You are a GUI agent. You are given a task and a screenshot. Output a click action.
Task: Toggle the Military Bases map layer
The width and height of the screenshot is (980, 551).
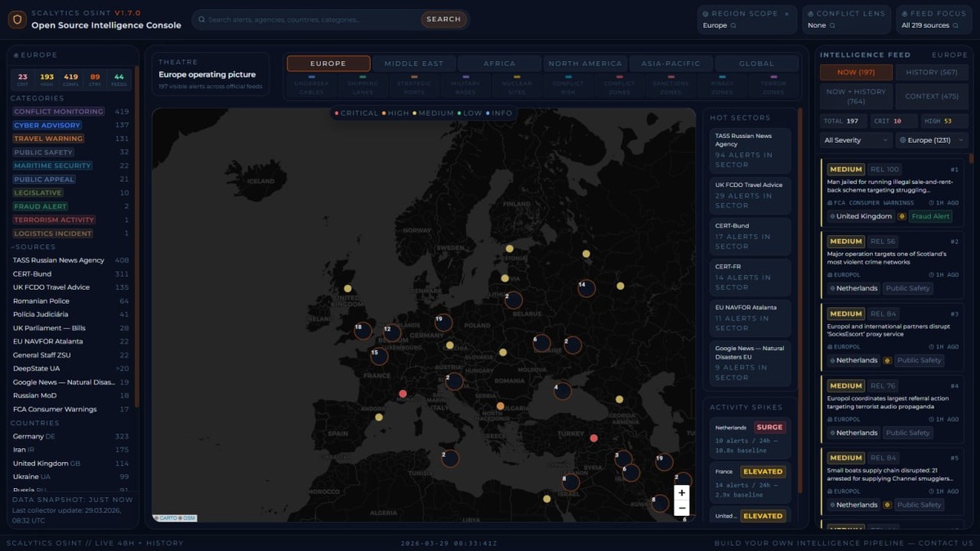pyautogui.click(x=465, y=86)
